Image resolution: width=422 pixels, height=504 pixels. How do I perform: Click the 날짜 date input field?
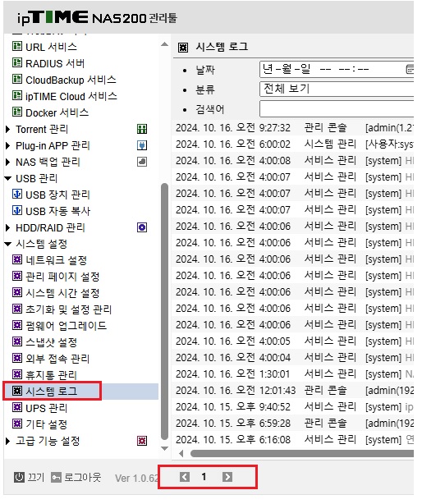tap(337, 70)
